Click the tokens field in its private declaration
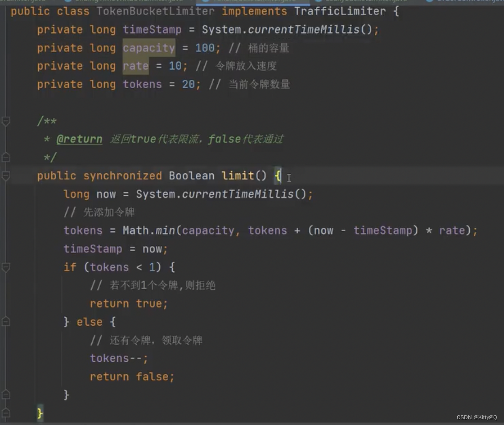504x425 pixels. (142, 84)
